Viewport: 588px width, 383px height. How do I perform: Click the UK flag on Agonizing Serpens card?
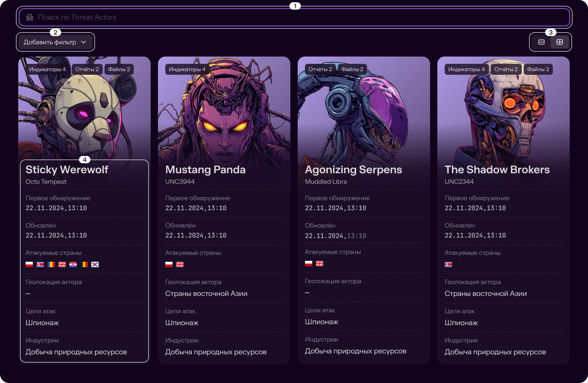pyautogui.click(x=320, y=264)
